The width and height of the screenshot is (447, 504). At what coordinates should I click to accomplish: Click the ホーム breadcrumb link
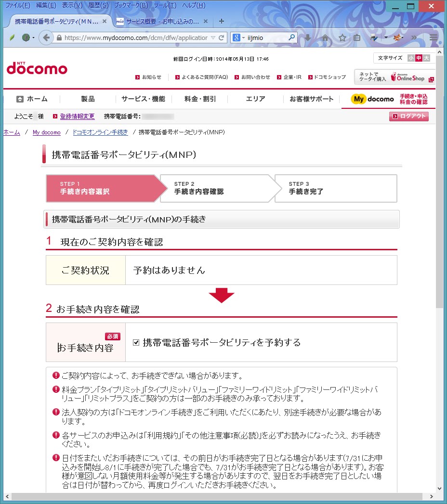pos(12,132)
